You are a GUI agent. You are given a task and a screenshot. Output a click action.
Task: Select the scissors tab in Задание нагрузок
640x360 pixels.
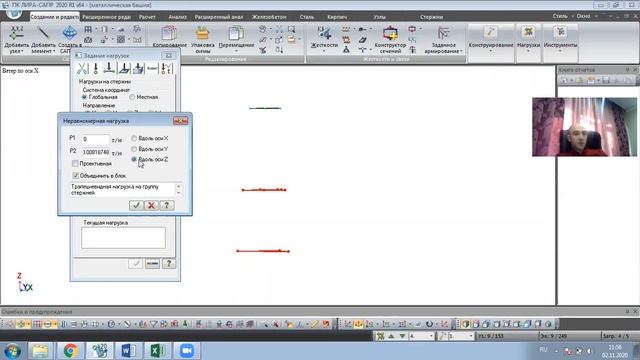tap(82, 69)
